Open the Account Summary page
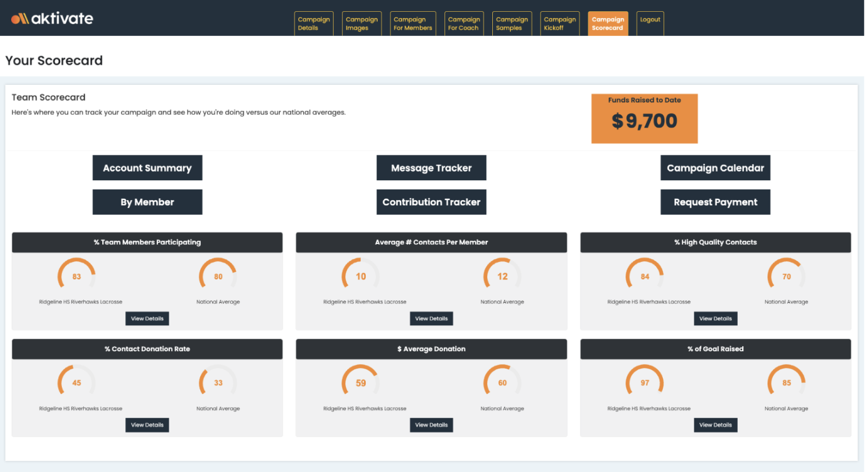The width and height of the screenshot is (868, 472). tap(148, 168)
